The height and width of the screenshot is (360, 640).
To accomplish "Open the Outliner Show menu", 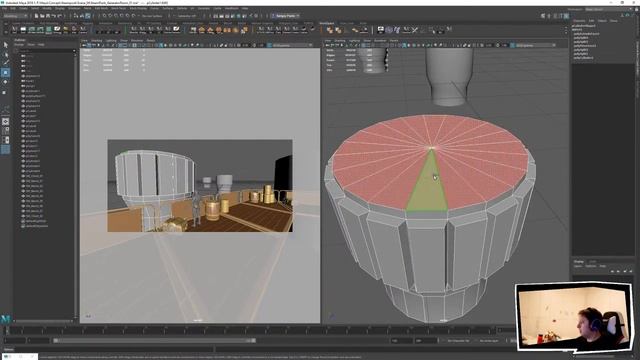I will pos(31,44).
